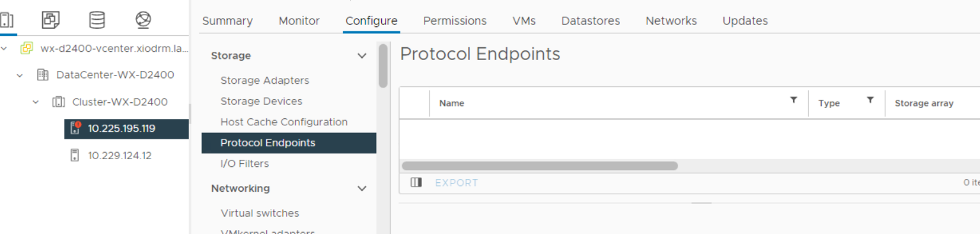Click the Name column filter icon
The width and height of the screenshot is (980, 234).
pyautogui.click(x=794, y=100)
